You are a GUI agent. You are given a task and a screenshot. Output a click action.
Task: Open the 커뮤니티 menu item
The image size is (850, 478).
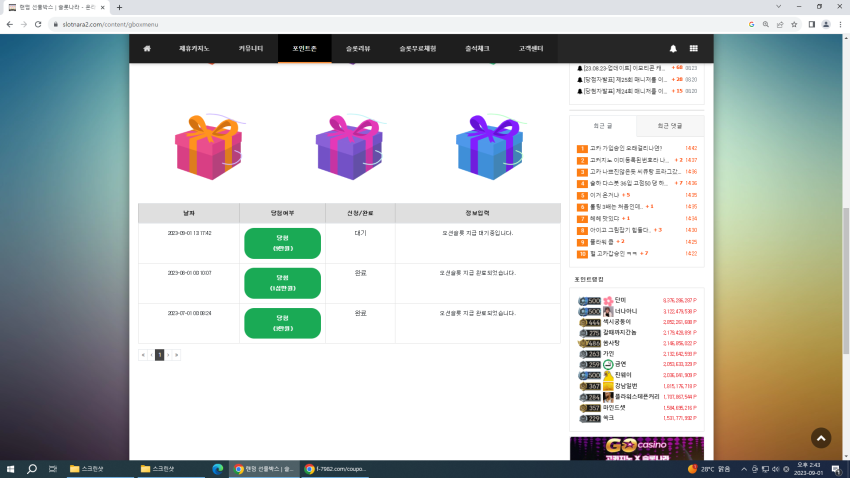tap(250, 48)
